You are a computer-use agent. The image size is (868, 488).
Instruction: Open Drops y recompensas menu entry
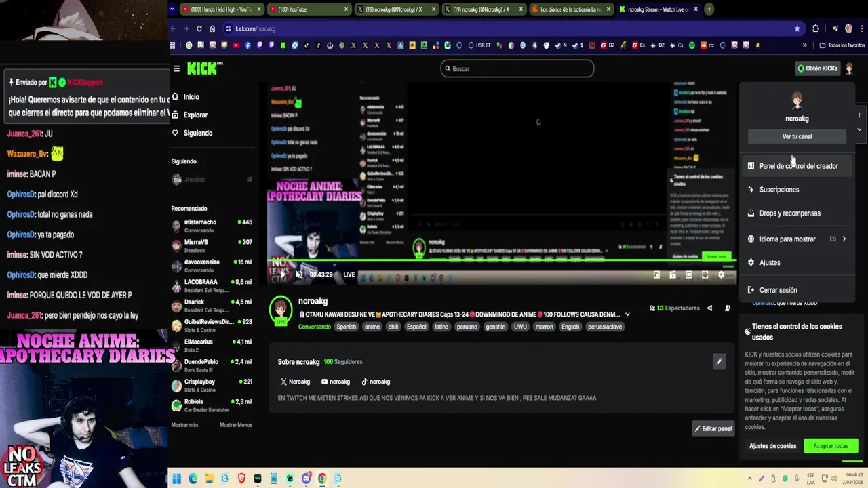[x=797, y=213]
